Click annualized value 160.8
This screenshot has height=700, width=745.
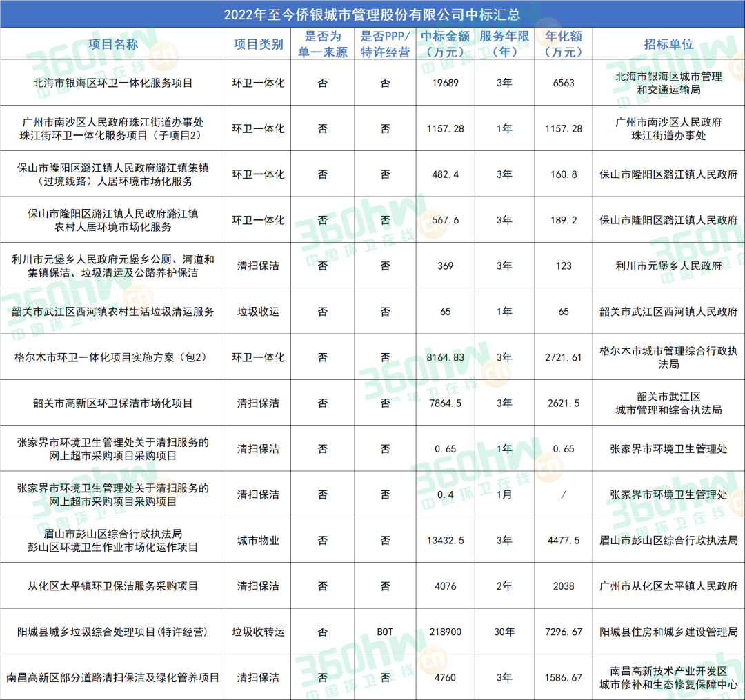564,174
